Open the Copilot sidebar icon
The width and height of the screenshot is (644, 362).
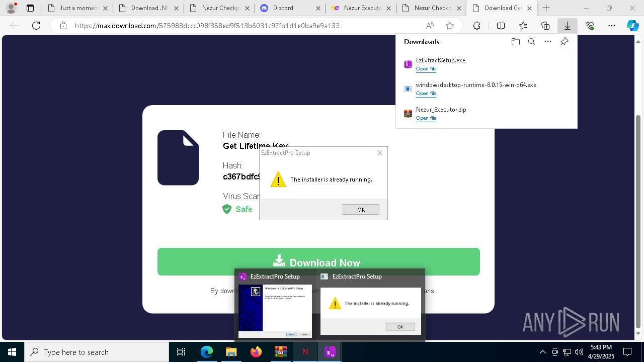(x=632, y=26)
